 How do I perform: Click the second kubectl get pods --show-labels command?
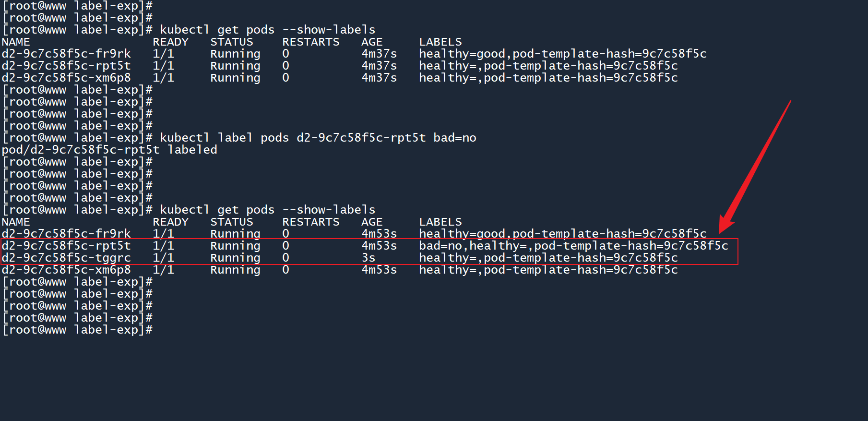click(267, 210)
